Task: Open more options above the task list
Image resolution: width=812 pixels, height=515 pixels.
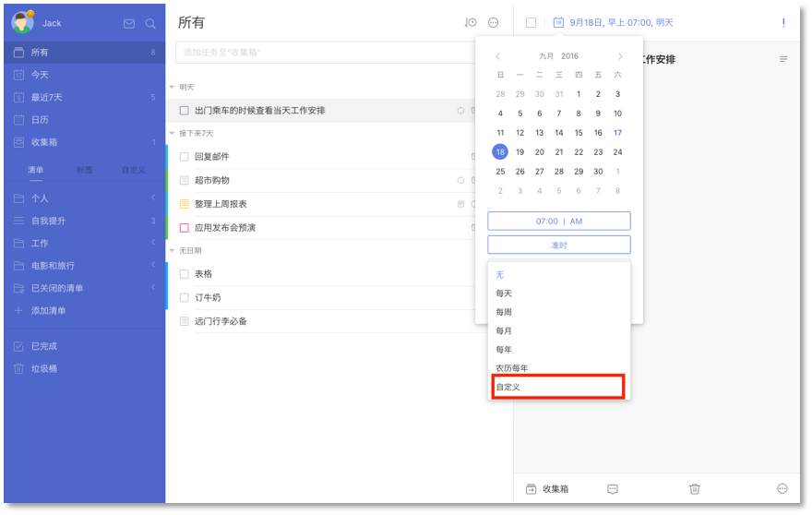Action: (493, 22)
